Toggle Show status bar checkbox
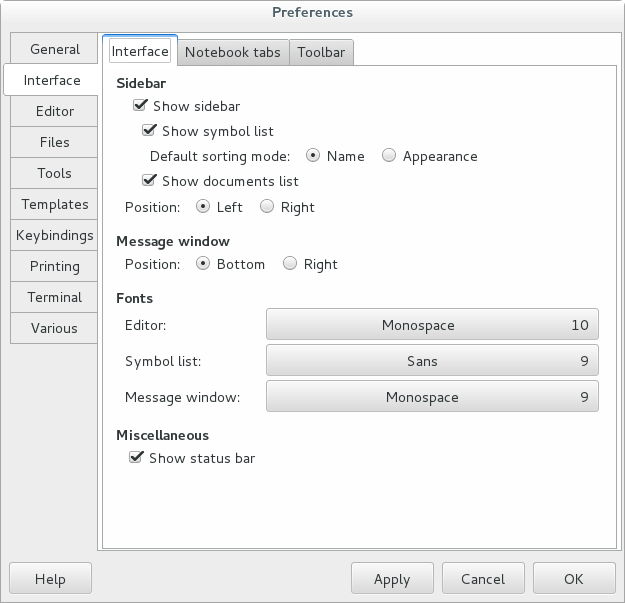 pos(137,458)
